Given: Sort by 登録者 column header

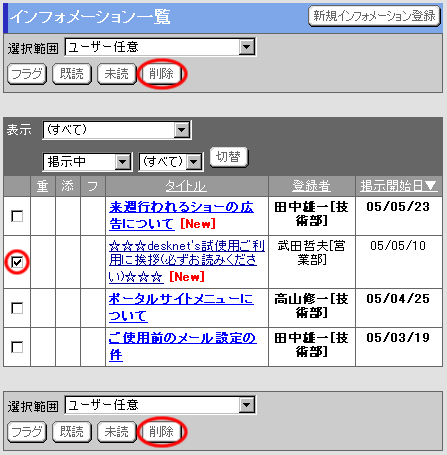Looking at the screenshot, I should point(311,186).
